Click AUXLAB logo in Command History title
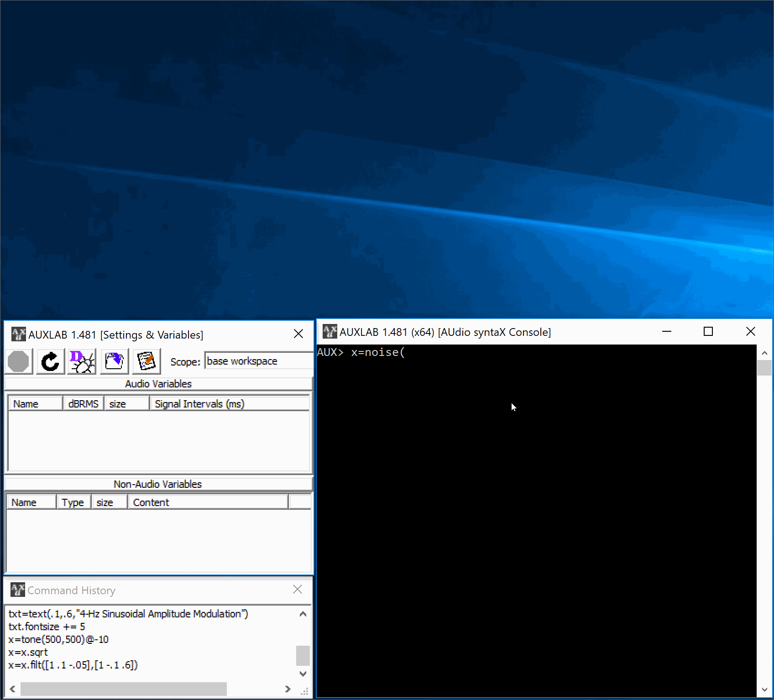This screenshot has width=774, height=700. point(17,590)
